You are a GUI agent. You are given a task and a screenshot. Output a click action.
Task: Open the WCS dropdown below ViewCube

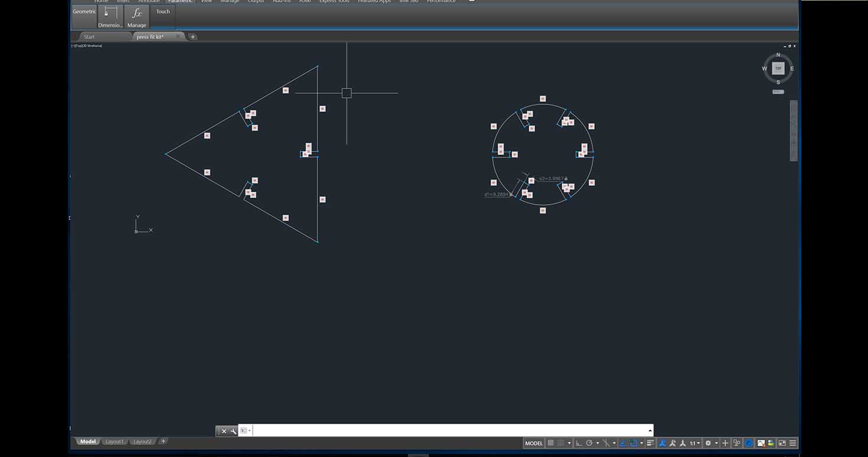click(x=778, y=91)
